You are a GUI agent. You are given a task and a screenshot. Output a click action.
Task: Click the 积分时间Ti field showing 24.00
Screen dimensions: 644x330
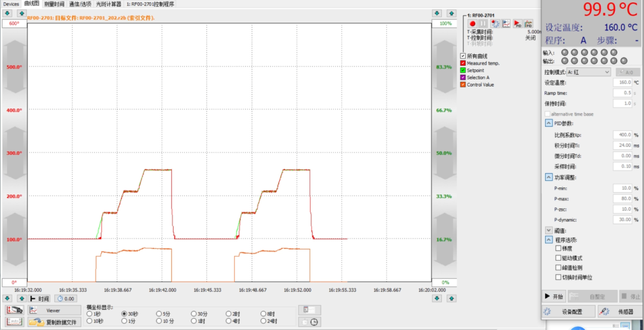[622, 145]
